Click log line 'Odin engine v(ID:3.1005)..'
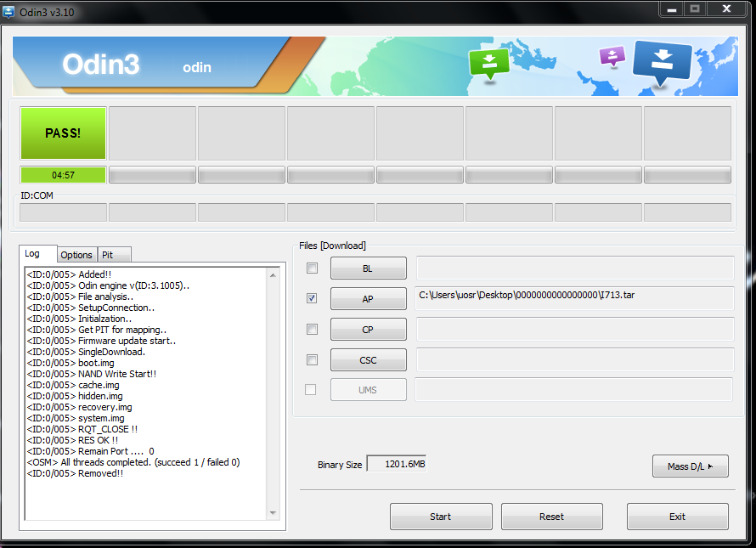This screenshot has width=756, height=548. (108, 285)
